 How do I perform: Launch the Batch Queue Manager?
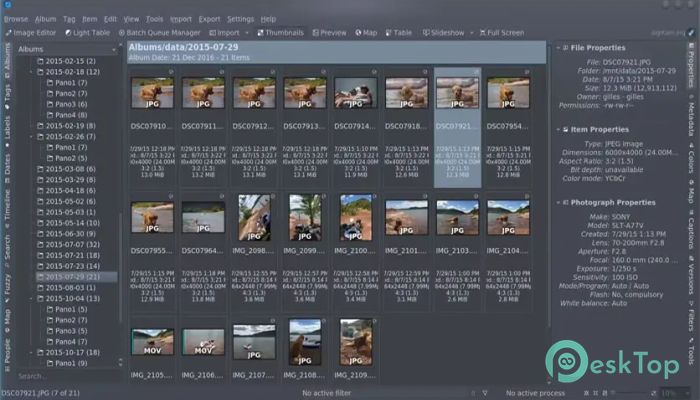(159, 33)
